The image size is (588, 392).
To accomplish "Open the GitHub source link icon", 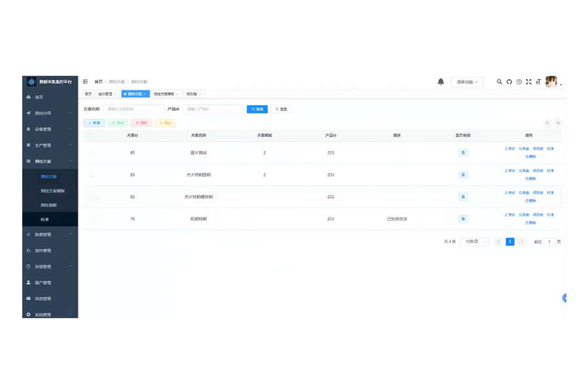I will 510,82.
